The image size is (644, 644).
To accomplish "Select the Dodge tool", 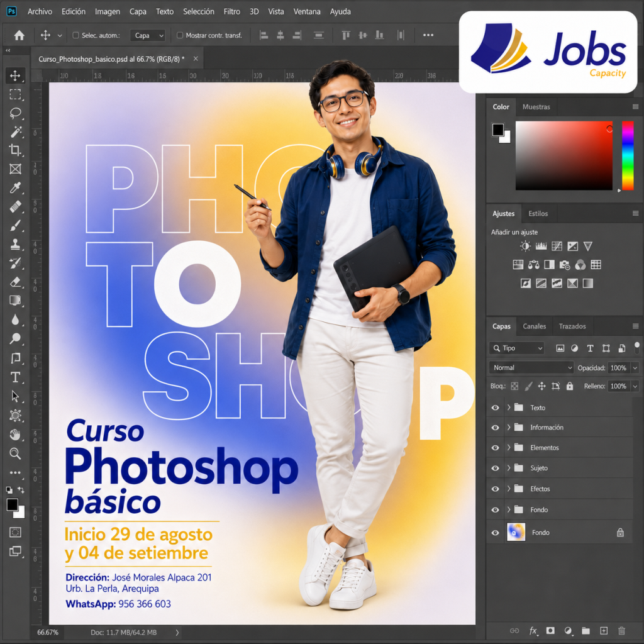I will click(15, 338).
